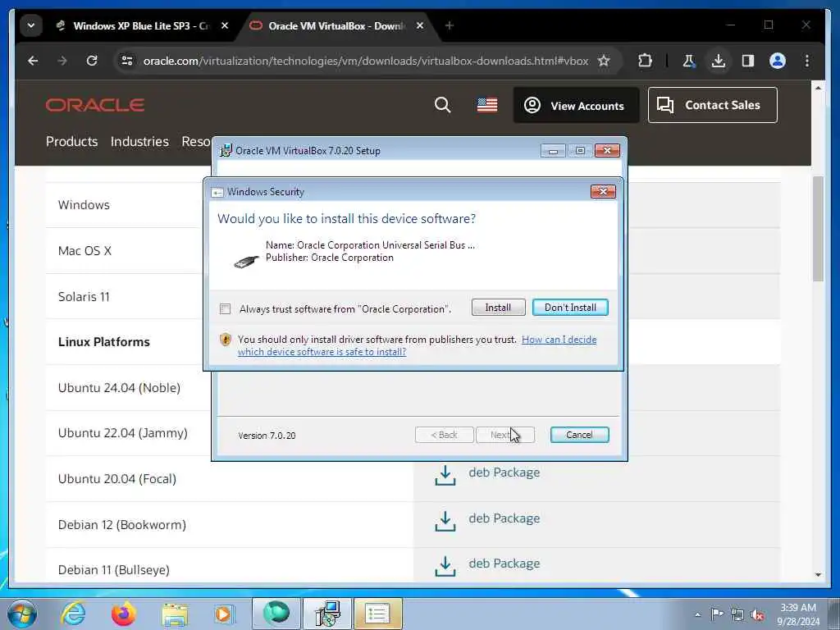The height and width of the screenshot is (630, 840).
Task: Open Oracle site search
Action: point(442,105)
